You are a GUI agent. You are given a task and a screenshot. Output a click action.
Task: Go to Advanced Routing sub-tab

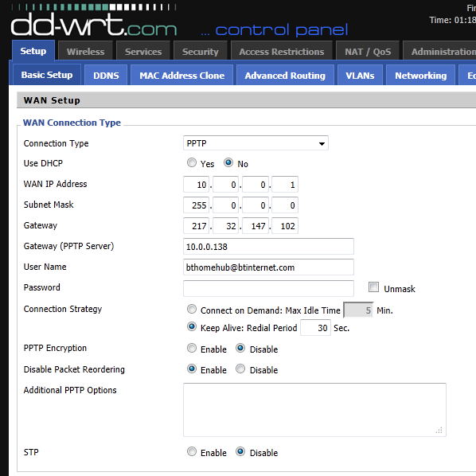tap(285, 76)
